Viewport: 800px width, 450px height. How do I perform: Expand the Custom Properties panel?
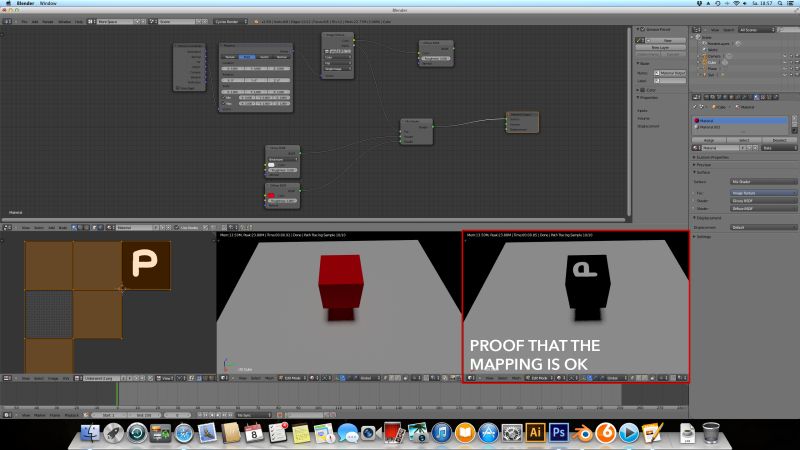712,157
